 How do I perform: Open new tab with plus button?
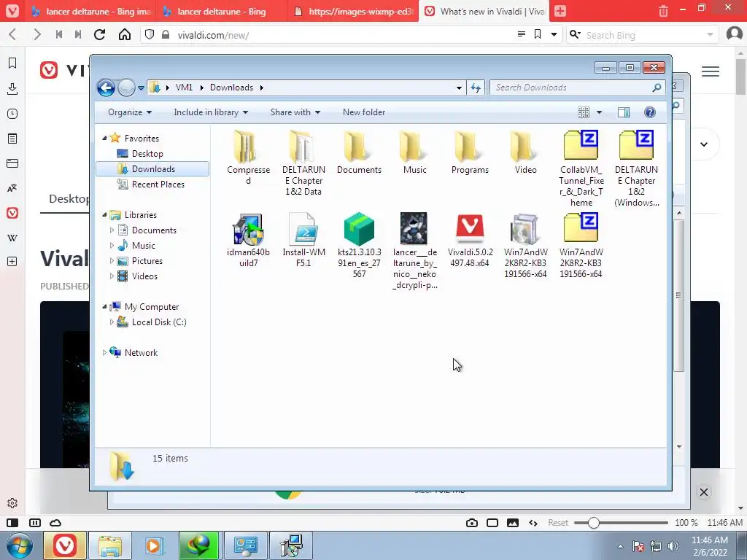560,11
